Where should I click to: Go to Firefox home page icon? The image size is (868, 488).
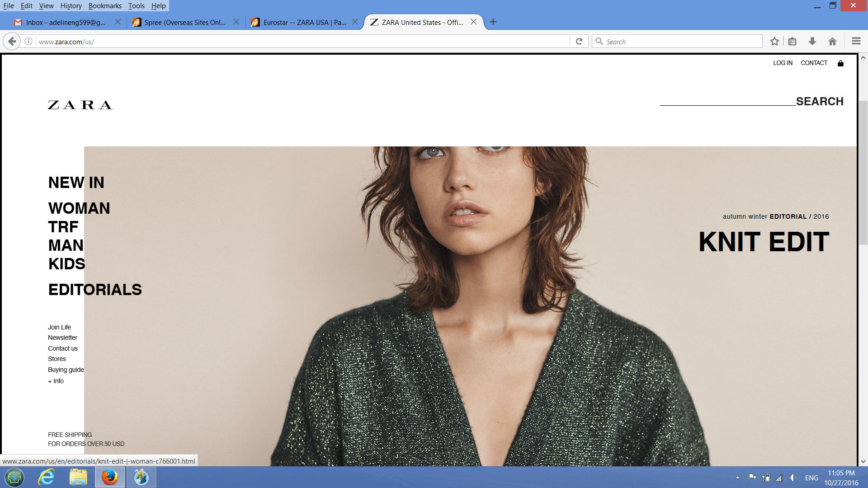(x=832, y=42)
